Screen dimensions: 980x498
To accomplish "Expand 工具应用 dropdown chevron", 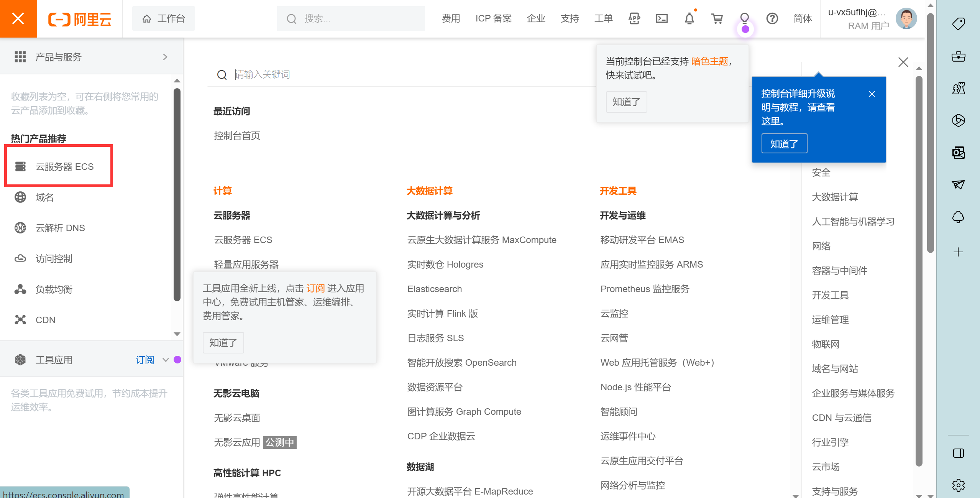I will [166, 360].
